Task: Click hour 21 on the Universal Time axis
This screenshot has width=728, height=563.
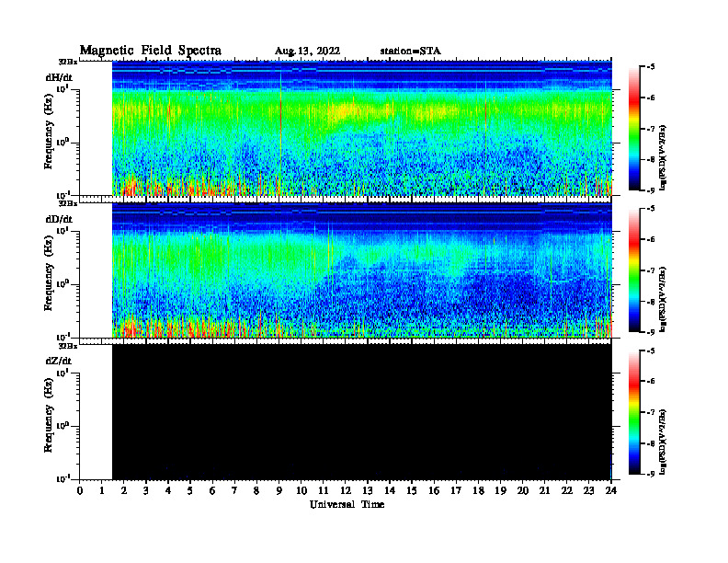Action: [x=544, y=490]
